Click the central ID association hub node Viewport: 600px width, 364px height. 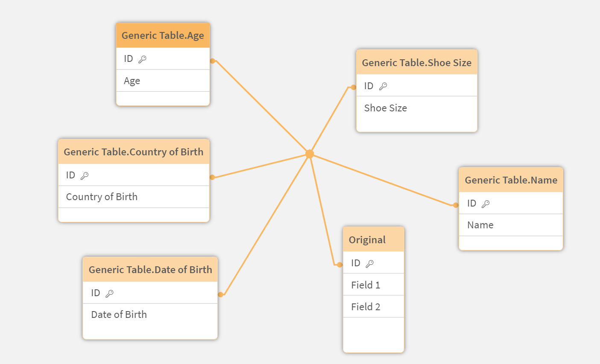[310, 154]
